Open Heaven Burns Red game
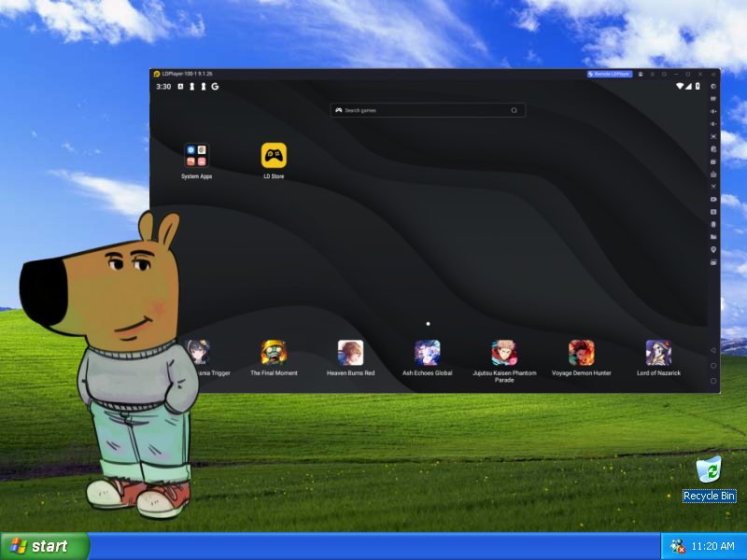 351,358
